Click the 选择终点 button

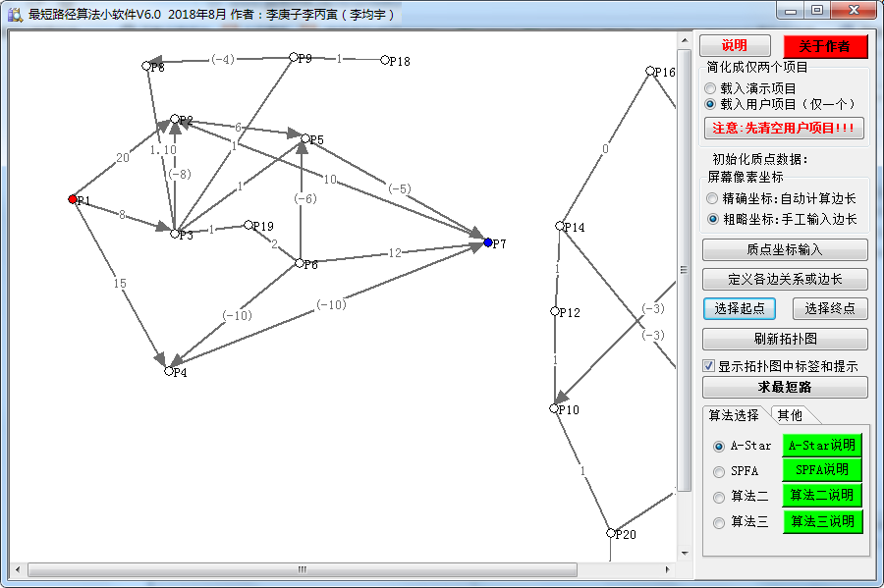coord(830,308)
